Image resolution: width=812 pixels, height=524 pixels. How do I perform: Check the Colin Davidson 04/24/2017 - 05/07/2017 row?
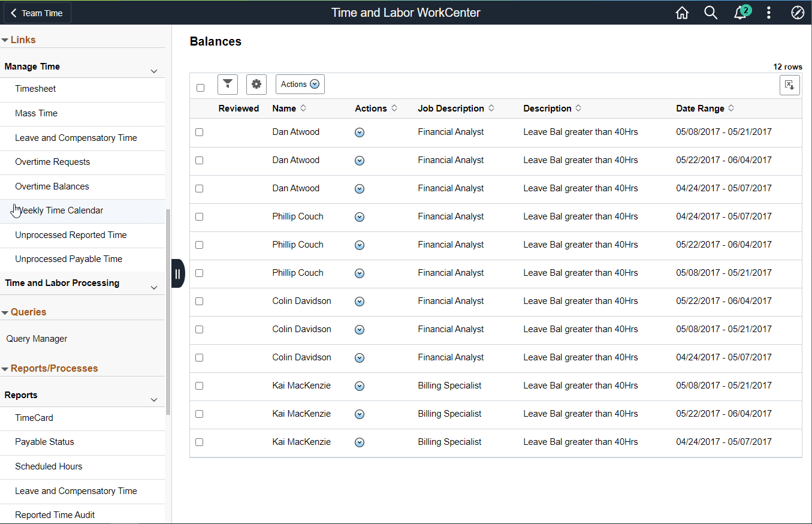pyautogui.click(x=199, y=357)
